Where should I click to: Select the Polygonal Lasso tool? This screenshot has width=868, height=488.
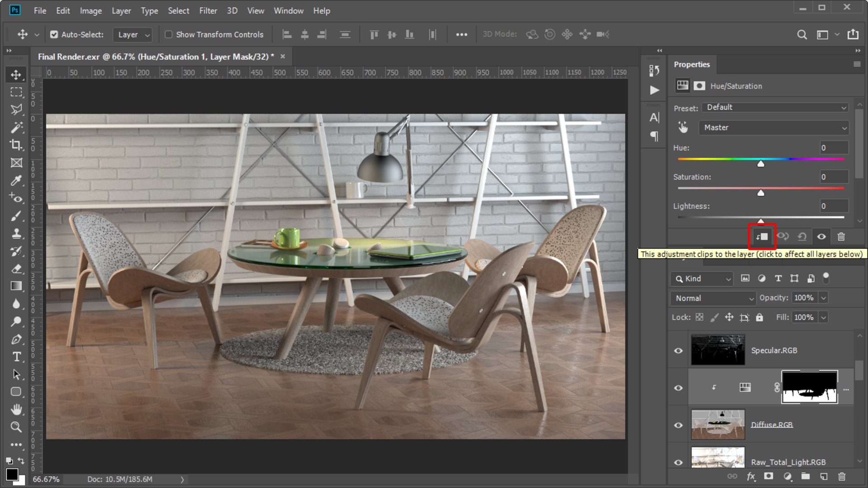pyautogui.click(x=16, y=110)
